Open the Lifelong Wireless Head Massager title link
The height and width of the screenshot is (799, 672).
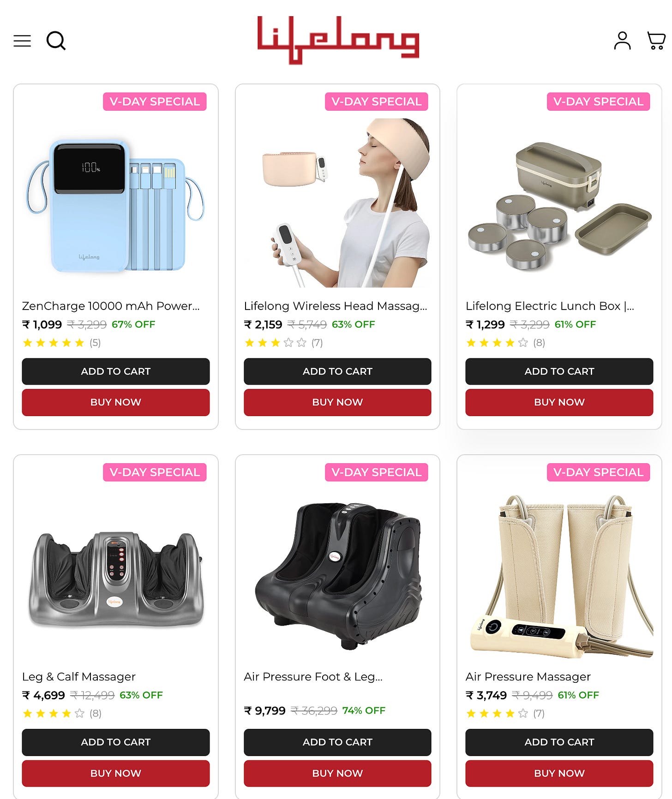(x=336, y=306)
